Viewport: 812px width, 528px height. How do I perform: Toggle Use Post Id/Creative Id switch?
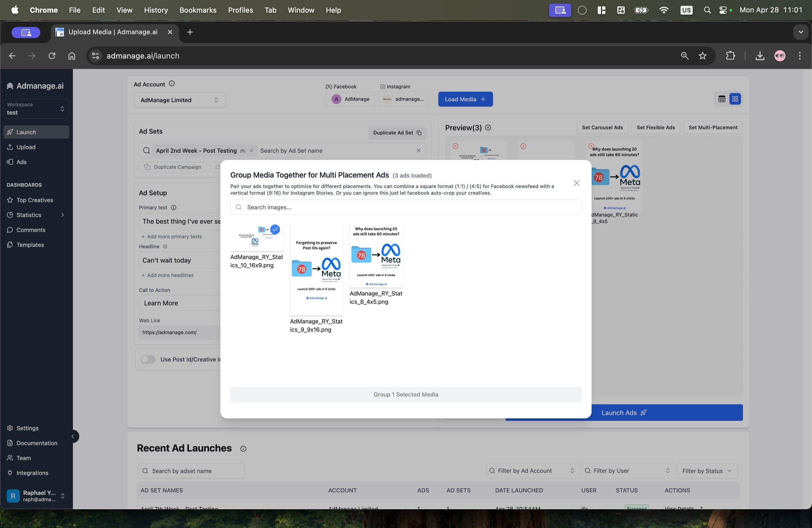148,359
